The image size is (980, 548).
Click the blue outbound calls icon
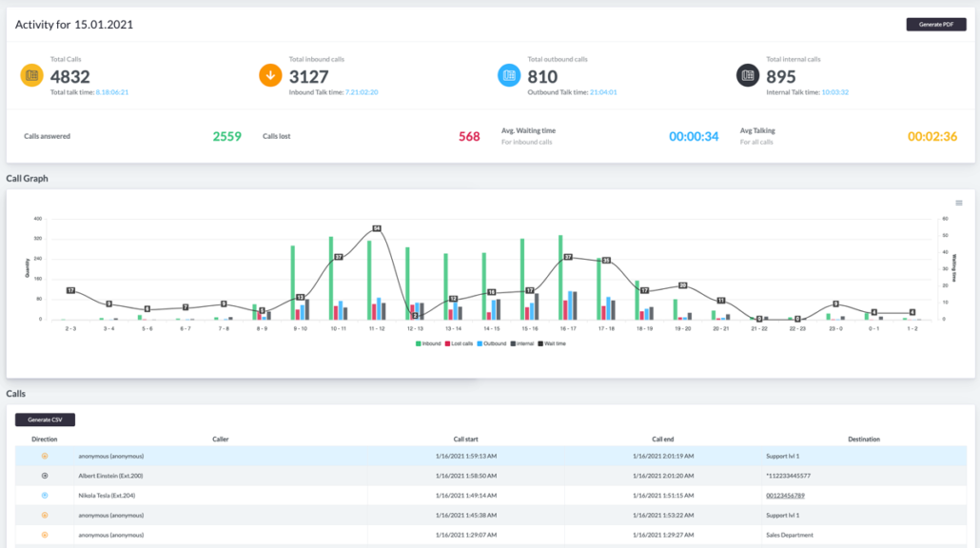coord(509,75)
